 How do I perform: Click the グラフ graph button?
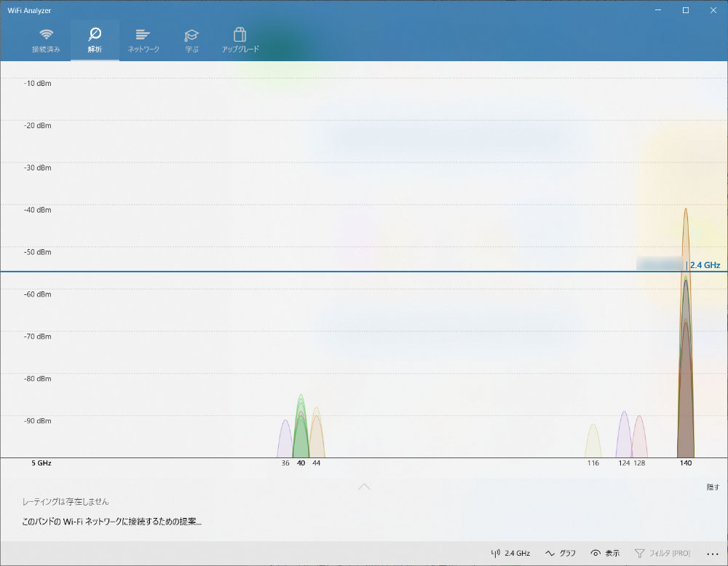(561, 553)
